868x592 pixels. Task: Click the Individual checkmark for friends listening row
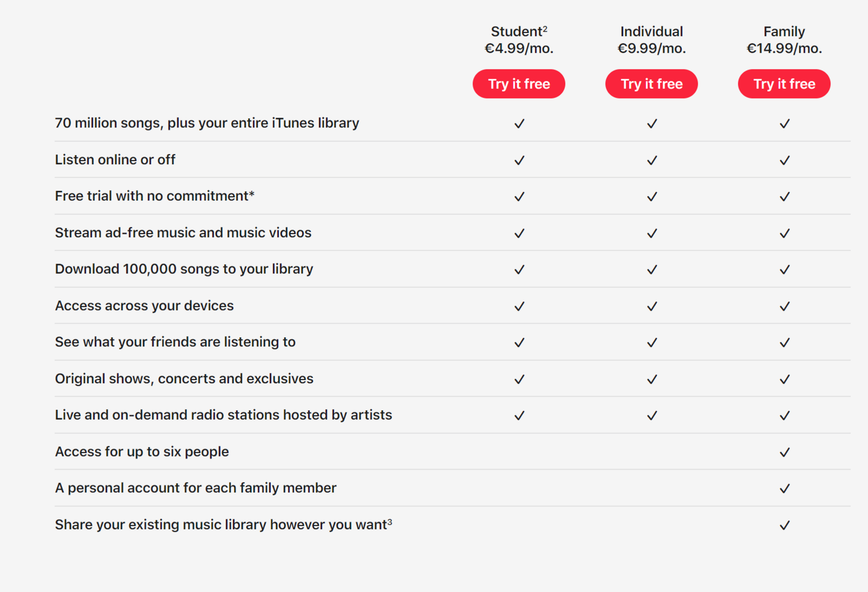[x=652, y=343]
